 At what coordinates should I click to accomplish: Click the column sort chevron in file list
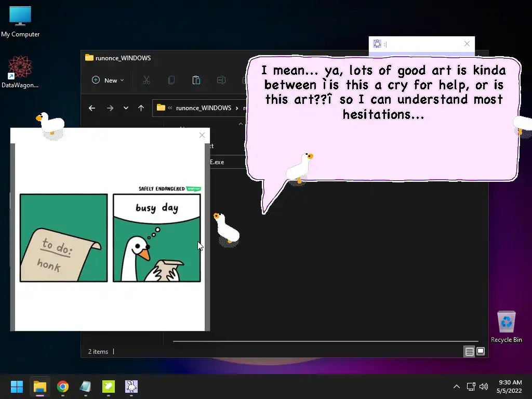[x=241, y=124]
